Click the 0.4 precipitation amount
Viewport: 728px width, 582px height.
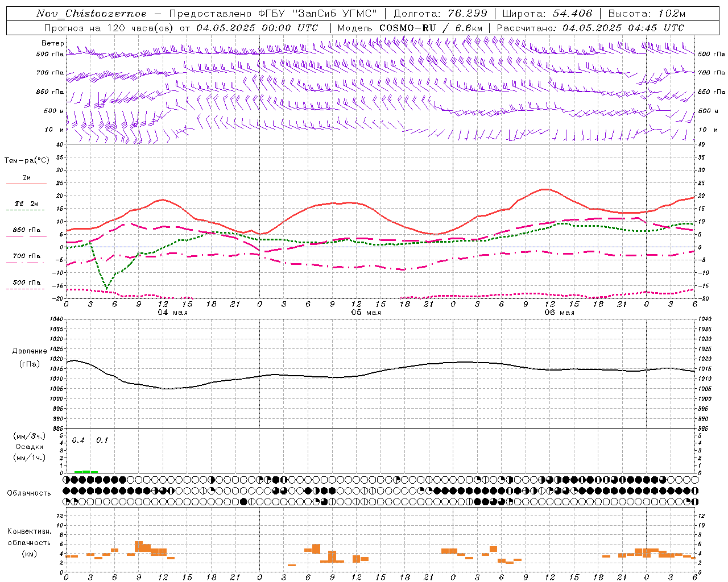tap(78, 440)
